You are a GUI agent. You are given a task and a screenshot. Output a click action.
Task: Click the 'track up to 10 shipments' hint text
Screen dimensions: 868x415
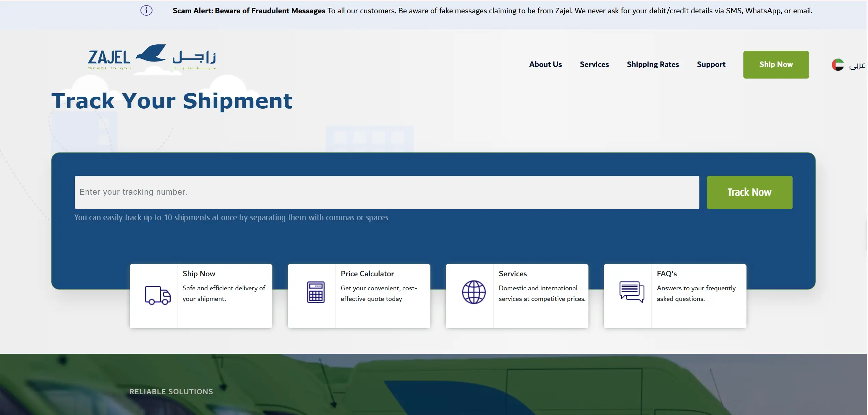(x=231, y=218)
